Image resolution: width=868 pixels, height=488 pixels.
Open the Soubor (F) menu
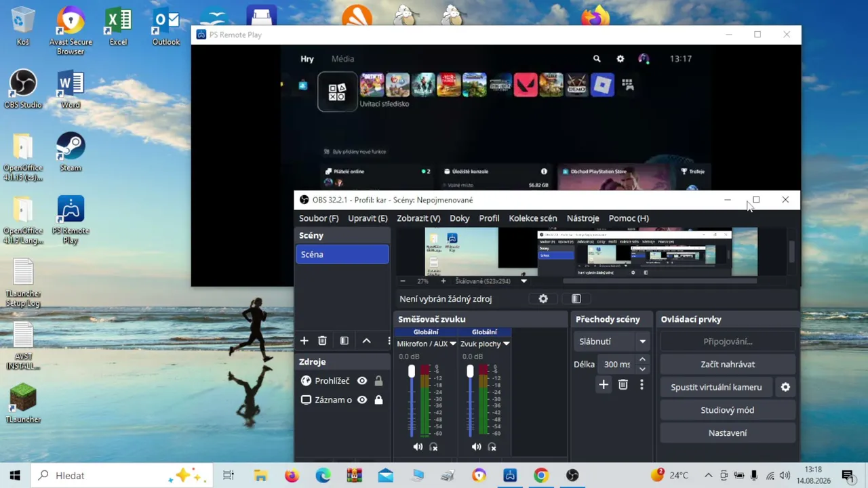tap(319, 218)
